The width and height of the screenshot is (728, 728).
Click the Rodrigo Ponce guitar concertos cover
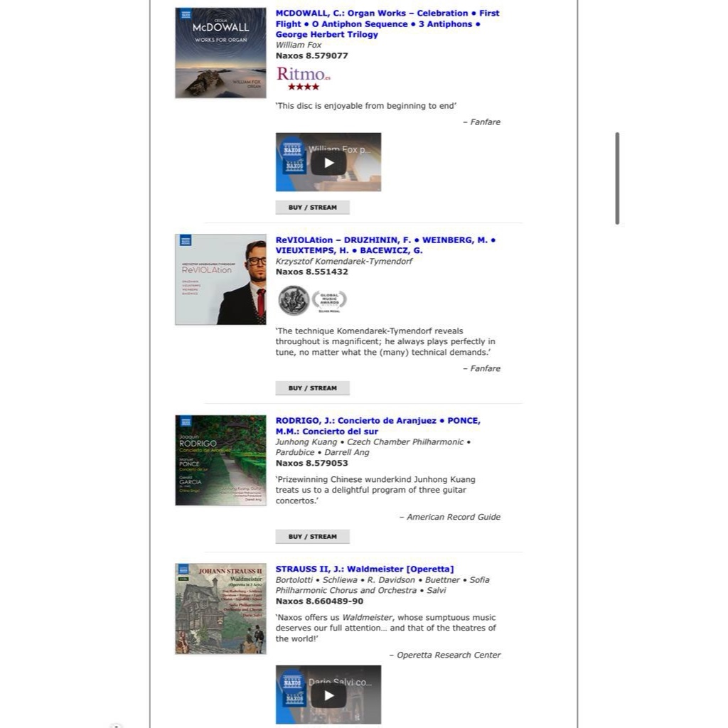(220, 460)
